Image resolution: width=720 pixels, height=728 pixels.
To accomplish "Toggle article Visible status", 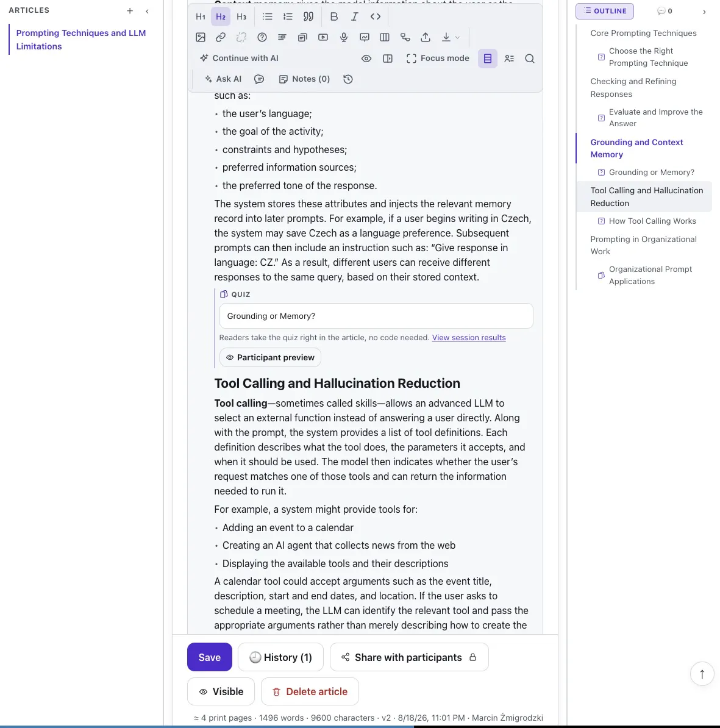I will (x=221, y=691).
